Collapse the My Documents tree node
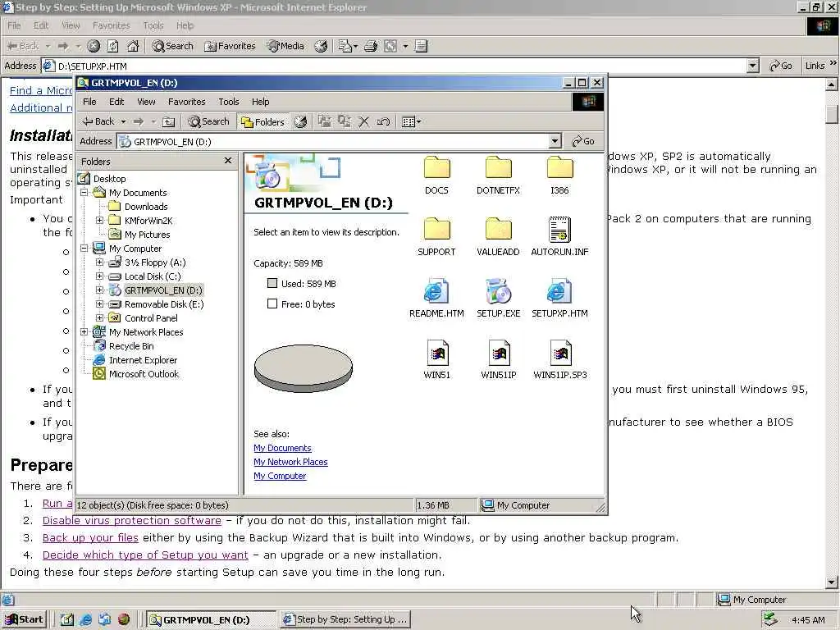This screenshot has height=630, width=840. pos(84,192)
